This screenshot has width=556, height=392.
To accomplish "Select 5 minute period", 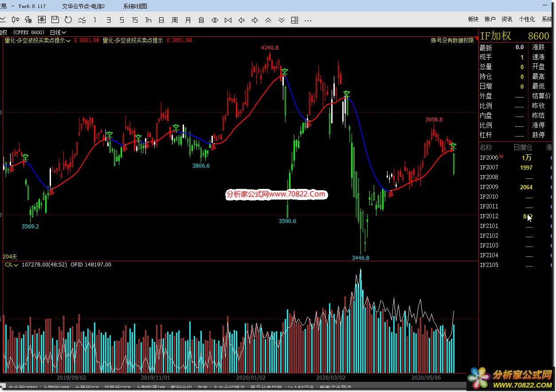I will tap(121, 20).
